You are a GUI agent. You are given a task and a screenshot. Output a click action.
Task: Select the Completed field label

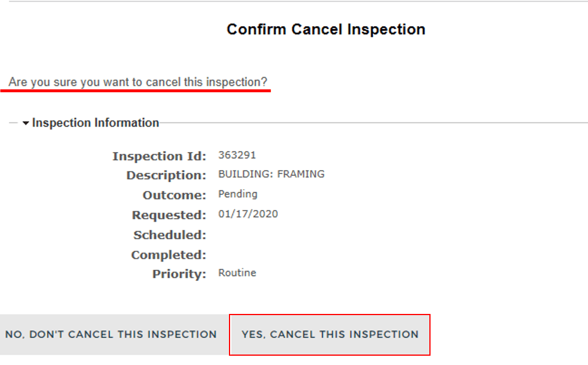coord(168,255)
